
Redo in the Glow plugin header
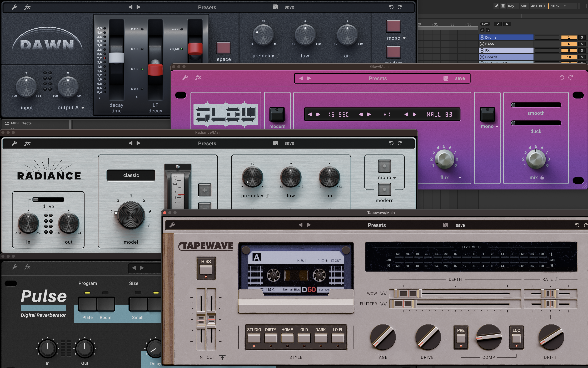click(x=571, y=77)
